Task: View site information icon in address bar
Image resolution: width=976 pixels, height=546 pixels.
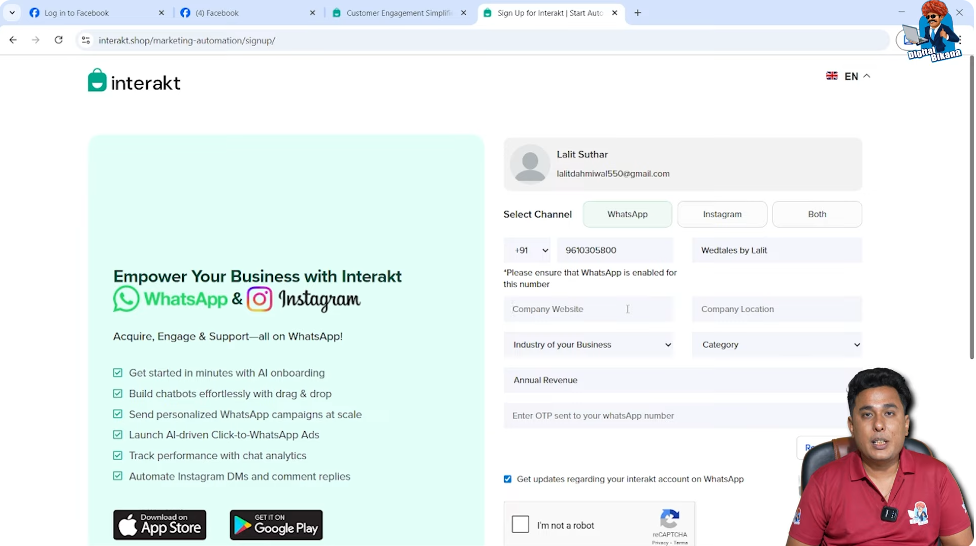Action: (x=86, y=40)
